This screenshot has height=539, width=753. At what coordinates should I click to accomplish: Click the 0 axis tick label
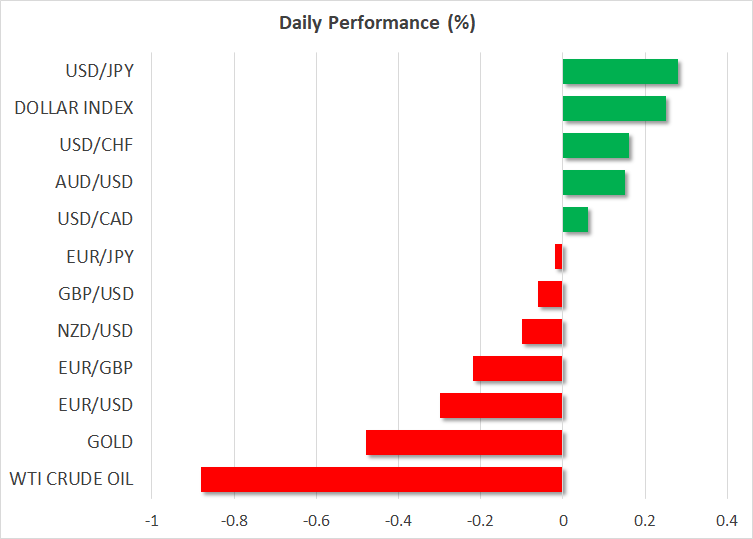click(x=563, y=521)
